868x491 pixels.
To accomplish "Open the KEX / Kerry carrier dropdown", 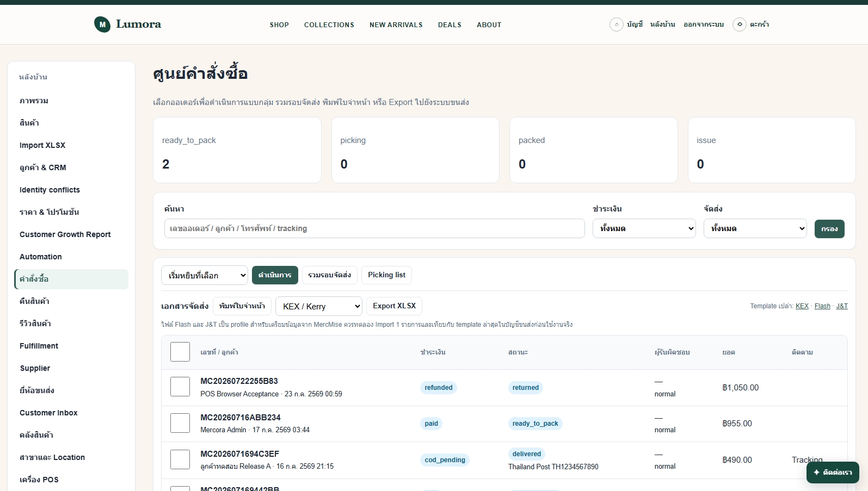I will coord(319,306).
